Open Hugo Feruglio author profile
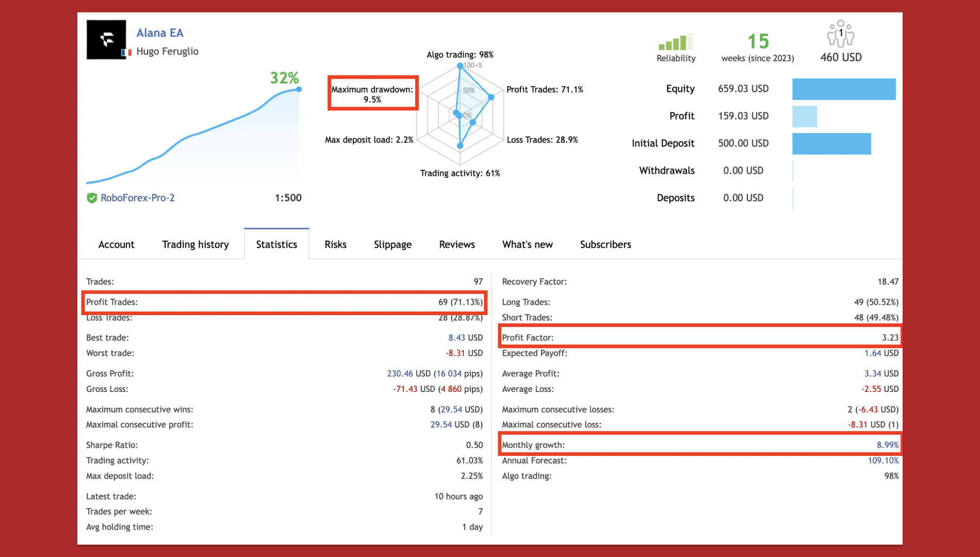The width and height of the screenshot is (980, 557). [167, 51]
